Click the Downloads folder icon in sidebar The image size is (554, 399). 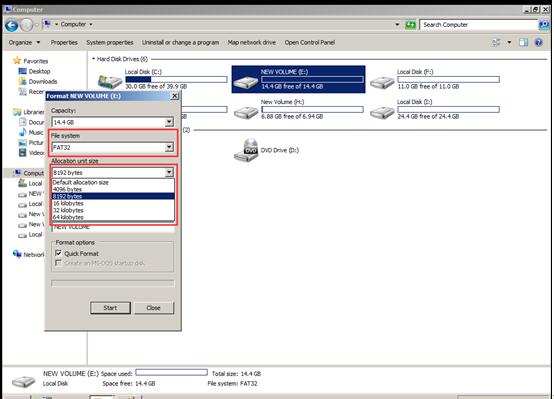(22, 81)
